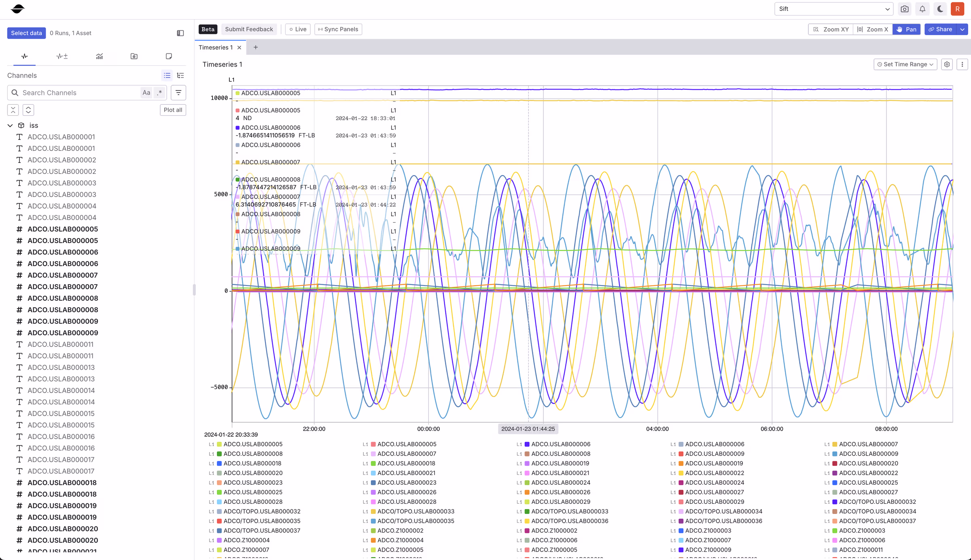Open the saved views folder tab icon
Viewport: 971px width, 560px height.
point(134,56)
